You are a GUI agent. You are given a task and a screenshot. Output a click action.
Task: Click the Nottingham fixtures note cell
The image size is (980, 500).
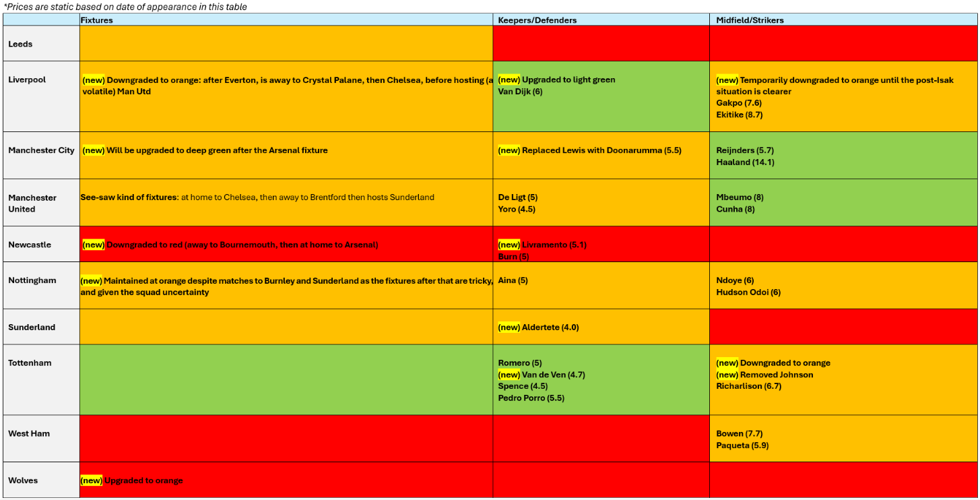(286, 286)
